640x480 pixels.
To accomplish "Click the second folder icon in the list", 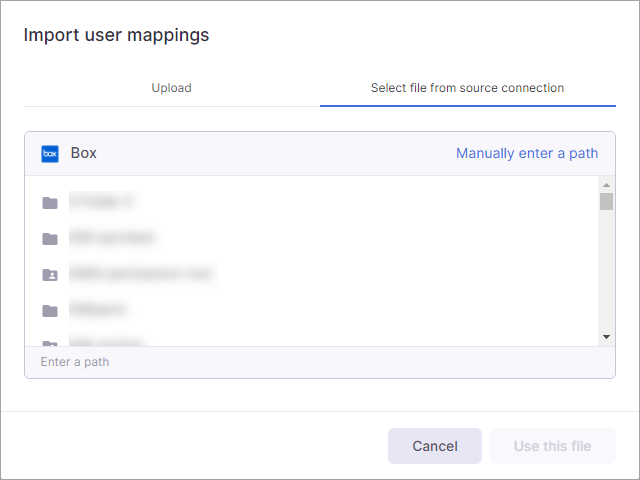I will point(50,239).
